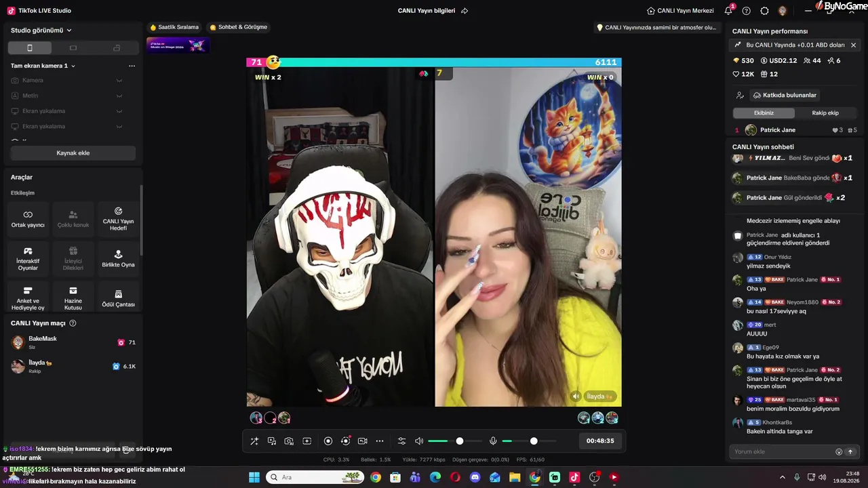Click the İlayda mute speaker indicator
Image resolution: width=868 pixels, height=488 pixels.
pyautogui.click(x=576, y=396)
